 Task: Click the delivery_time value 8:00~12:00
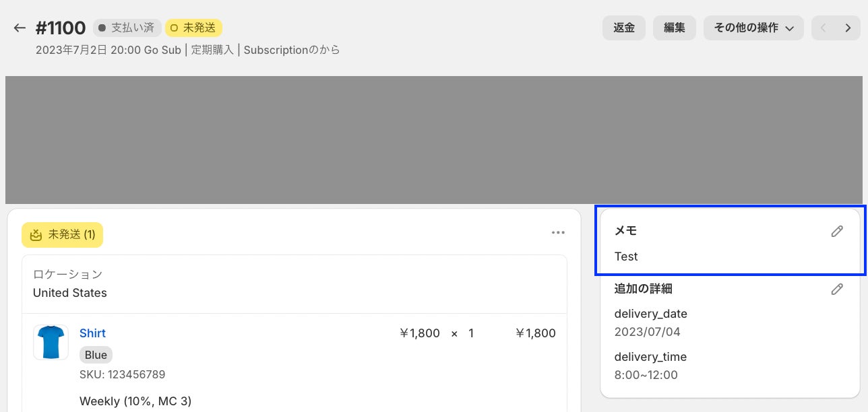pyautogui.click(x=646, y=375)
